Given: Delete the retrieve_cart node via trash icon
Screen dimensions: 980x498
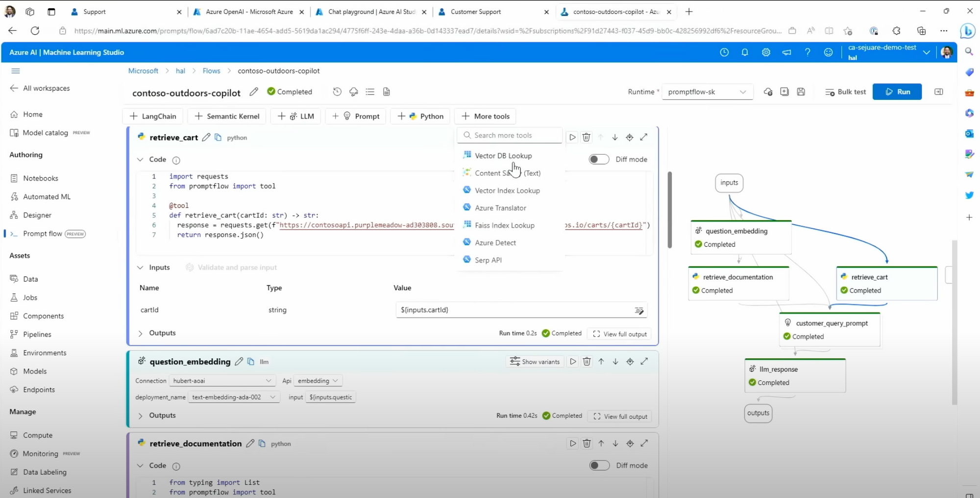Looking at the screenshot, I should 586,138.
